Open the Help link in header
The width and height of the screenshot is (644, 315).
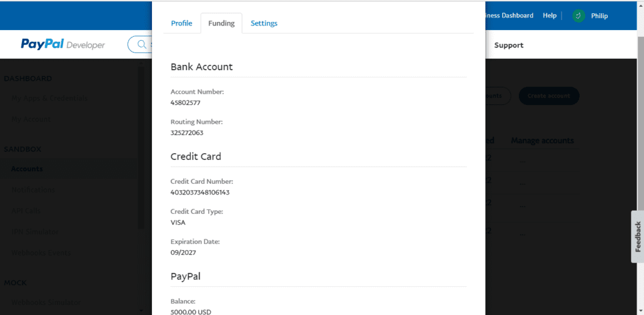[x=550, y=16]
